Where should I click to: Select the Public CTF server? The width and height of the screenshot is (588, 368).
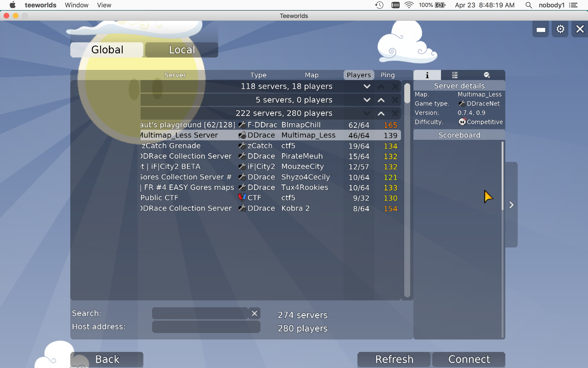(x=270, y=198)
